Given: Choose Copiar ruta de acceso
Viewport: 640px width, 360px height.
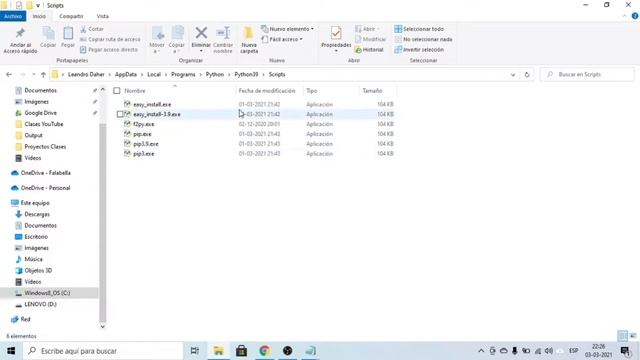Looking at the screenshot, I should pos(110,39).
